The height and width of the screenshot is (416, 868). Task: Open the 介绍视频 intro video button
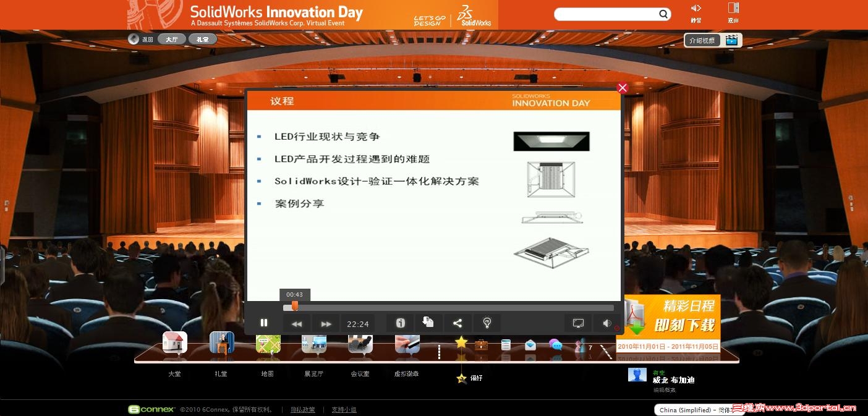pos(703,40)
